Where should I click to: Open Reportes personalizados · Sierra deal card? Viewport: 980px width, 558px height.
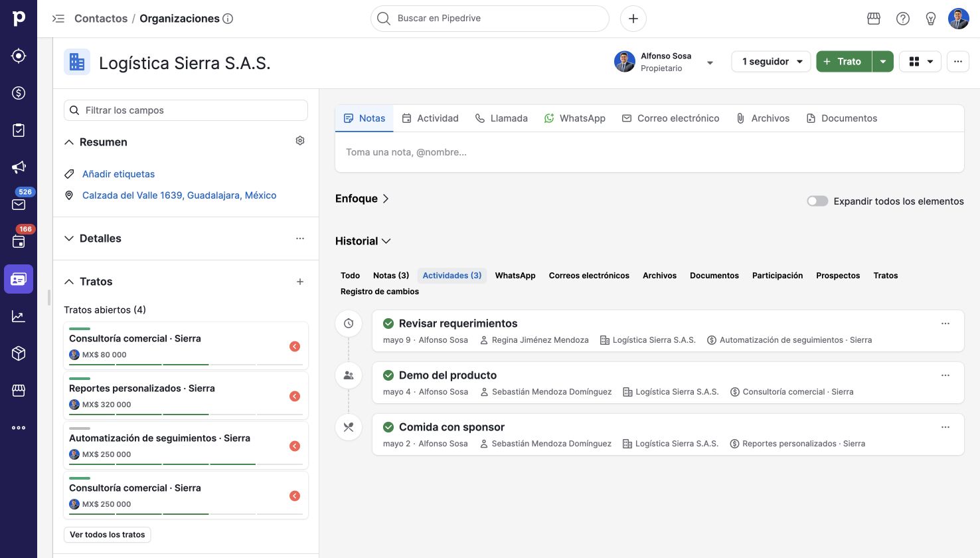[186, 396]
